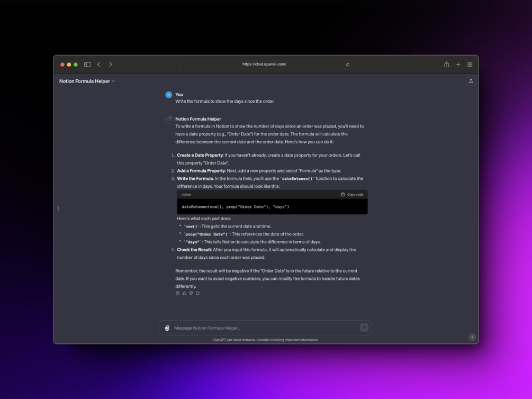Image resolution: width=532 pixels, height=399 pixels.
Task: Click the 'Write the Formula' heading
Action: click(195, 178)
